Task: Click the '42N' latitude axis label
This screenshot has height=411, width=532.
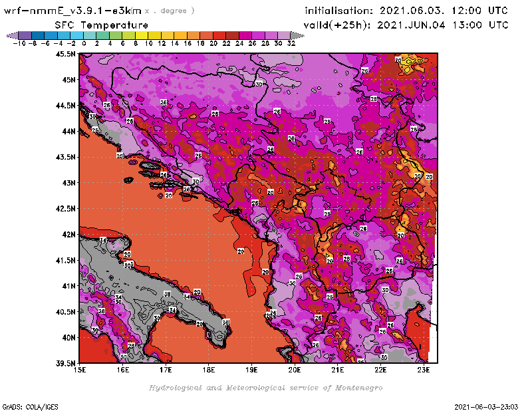Action: (x=68, y=235)
